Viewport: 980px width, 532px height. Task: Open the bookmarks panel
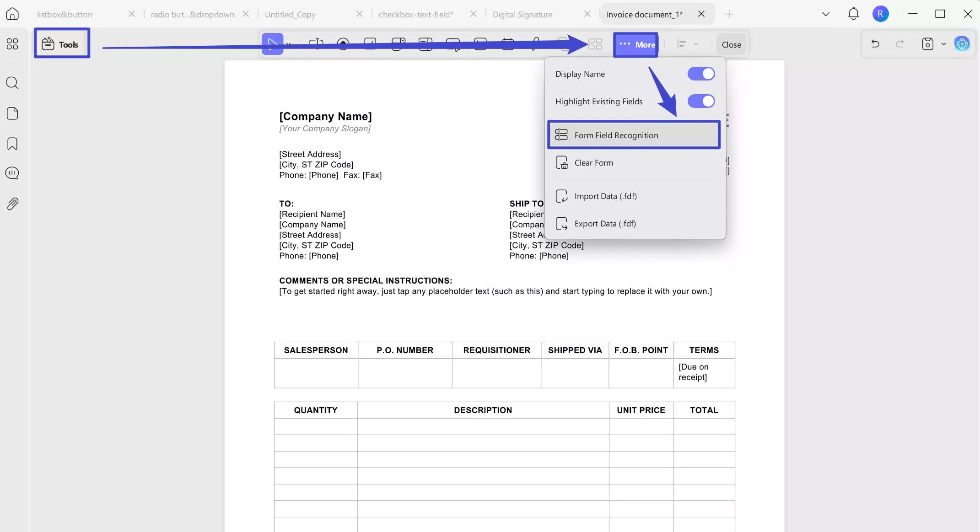12,144
